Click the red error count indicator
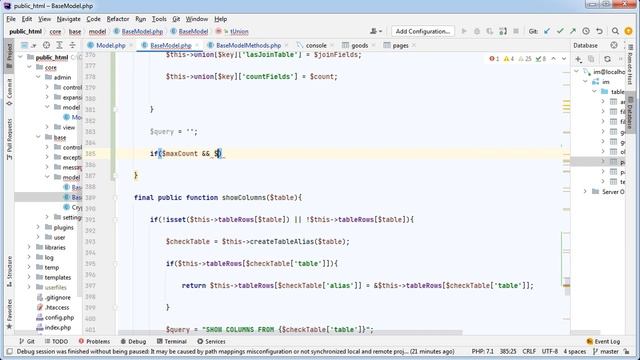Screen dimensions: 640x360 [x=494, y=59]
